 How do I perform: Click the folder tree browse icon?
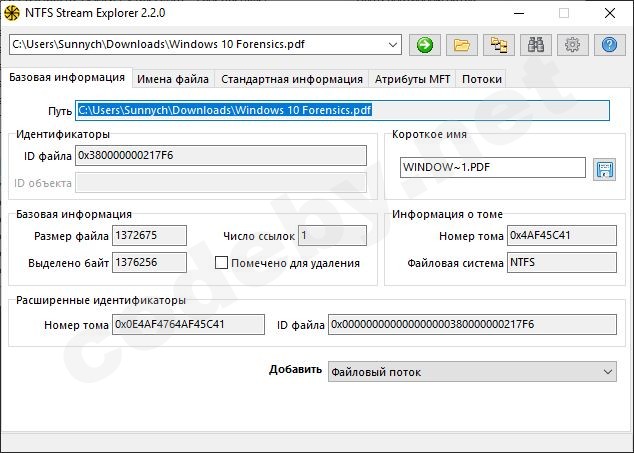(497, 45)
